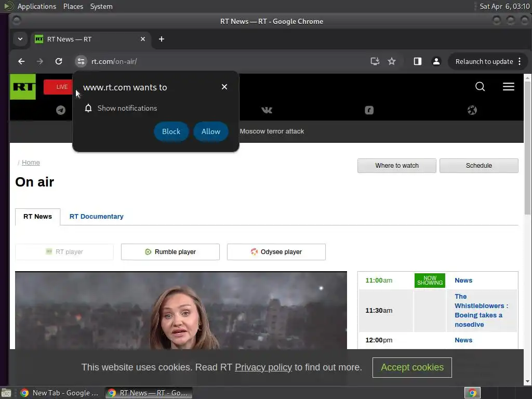Install page via the address bar install icon
The height and width of the screenshot is (399, 532).
pos(375,61)
